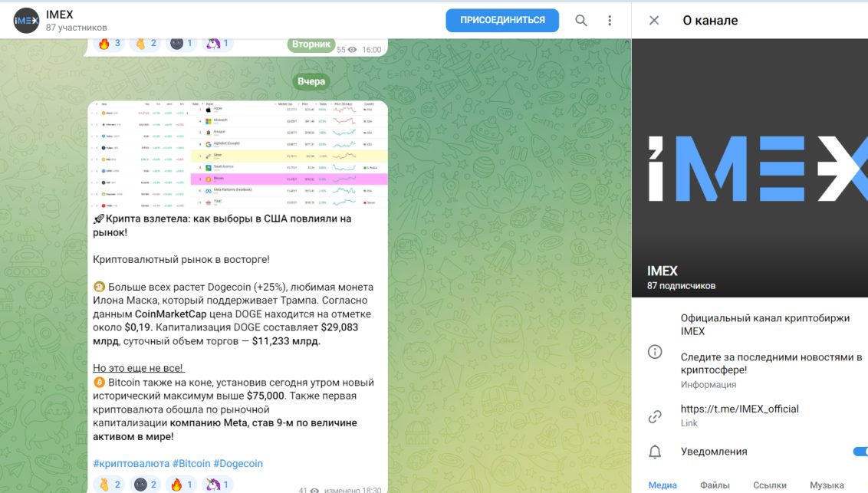Close the channel info panel
The image size is (868, 493).
click(654, 21)
